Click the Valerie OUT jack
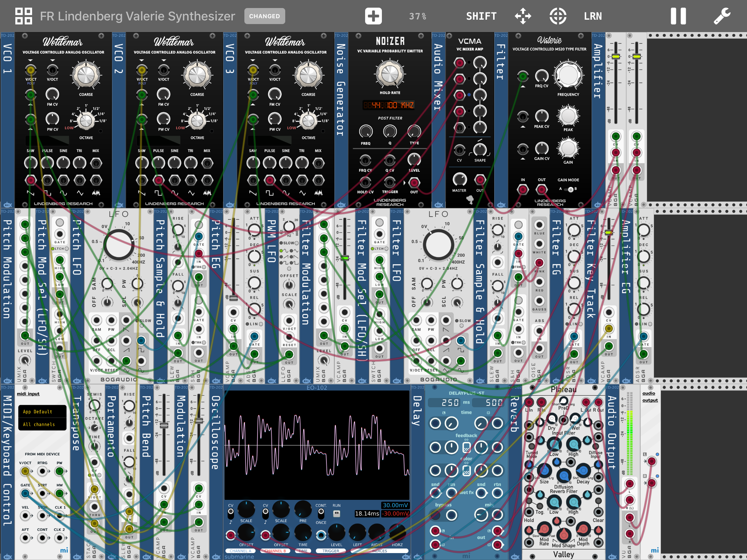Image resolution: width=747 pixels, height=560 pixels. [x=541, y=189]
